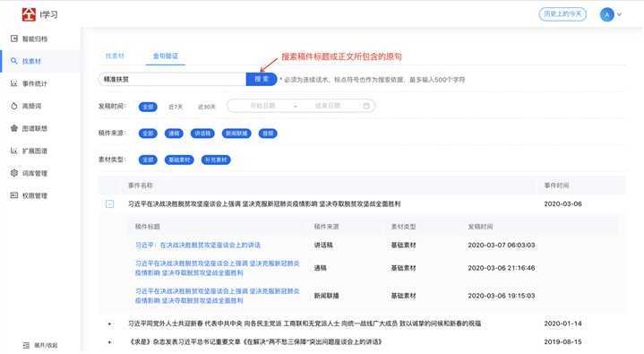The height and width of the screenshot is (354, 644).
Task: Click the event date 2019-08-15
Action: click(x=563, y=342)
